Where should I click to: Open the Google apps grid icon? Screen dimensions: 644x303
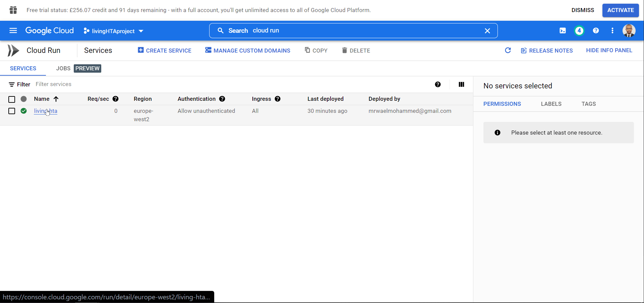pyautogui.click(x=13, y=10)
